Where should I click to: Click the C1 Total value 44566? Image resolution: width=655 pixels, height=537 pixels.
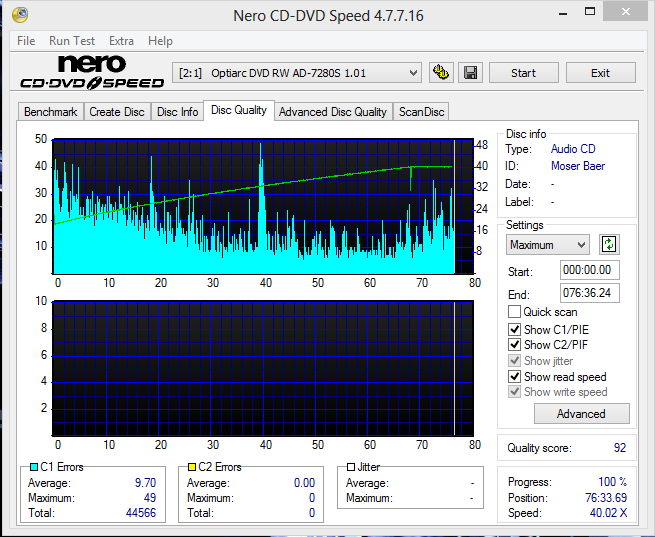coord(141,513)
